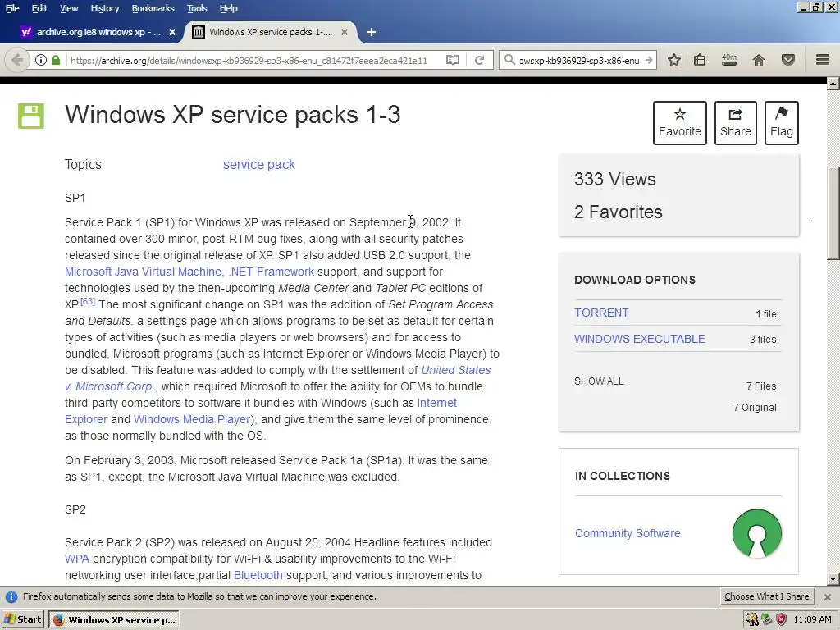840x630 pixels.
Task: Download the TORRENT option
Action: [x=601, y=313]
